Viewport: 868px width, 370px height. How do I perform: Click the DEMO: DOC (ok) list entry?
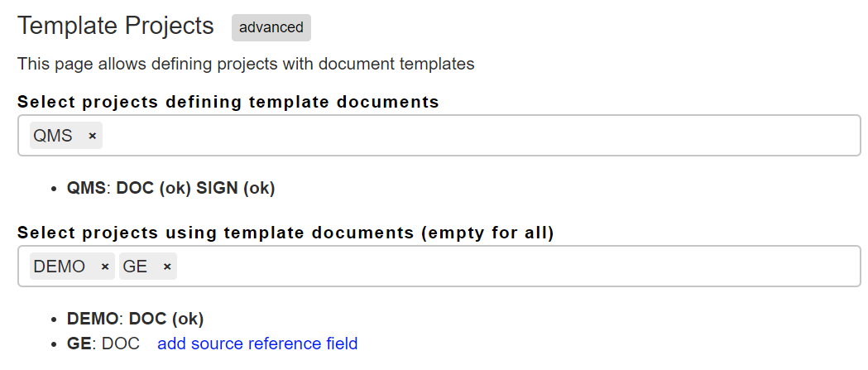coord(136,319)
